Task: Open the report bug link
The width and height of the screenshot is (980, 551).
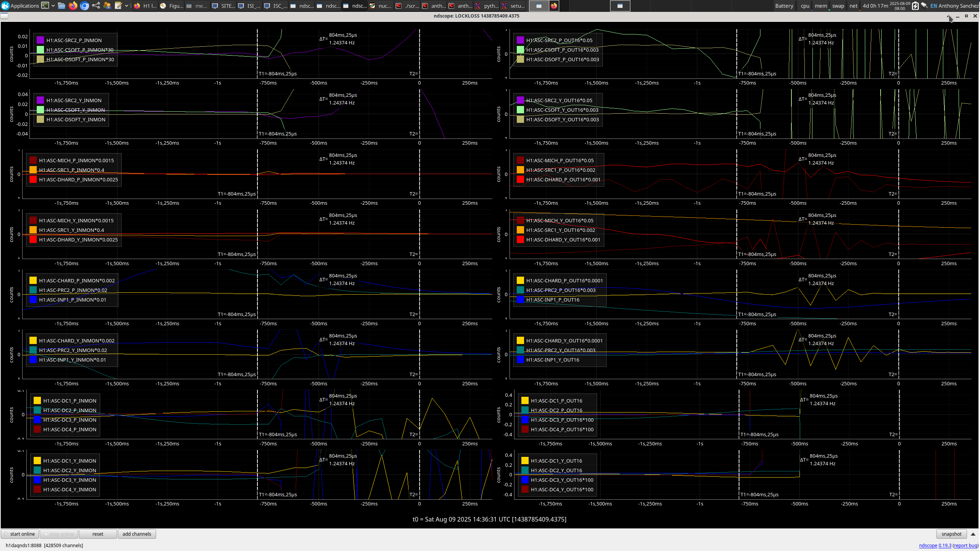Action: click(965, 546)
